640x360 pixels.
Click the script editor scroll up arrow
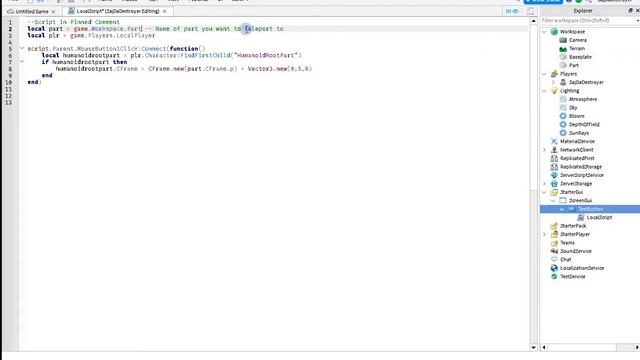pos(533,21)
